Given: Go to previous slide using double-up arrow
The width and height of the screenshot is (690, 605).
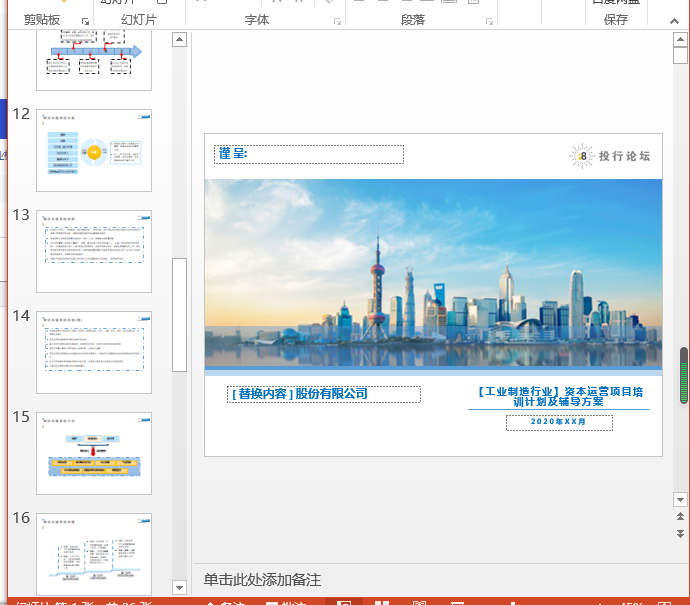Looking at the screenshot, I should tap(680, 516).
